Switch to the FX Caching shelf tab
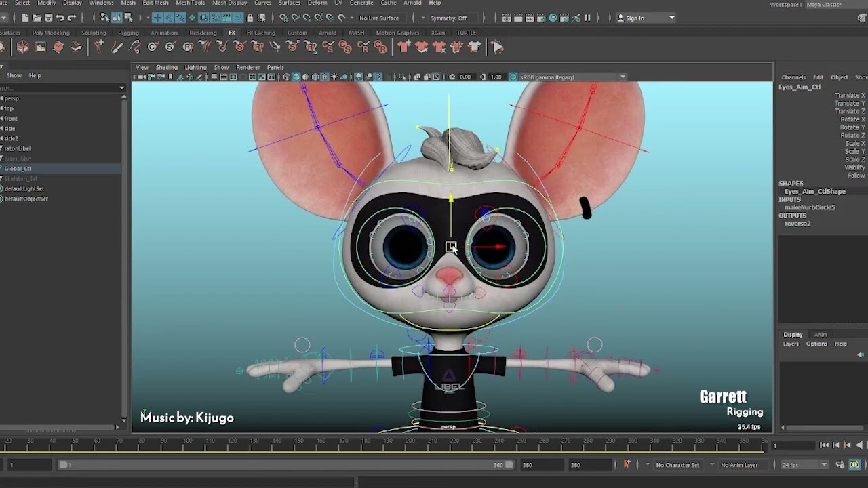Image resolution: width=868 pixels, height=488 pixels. point(261,32)
